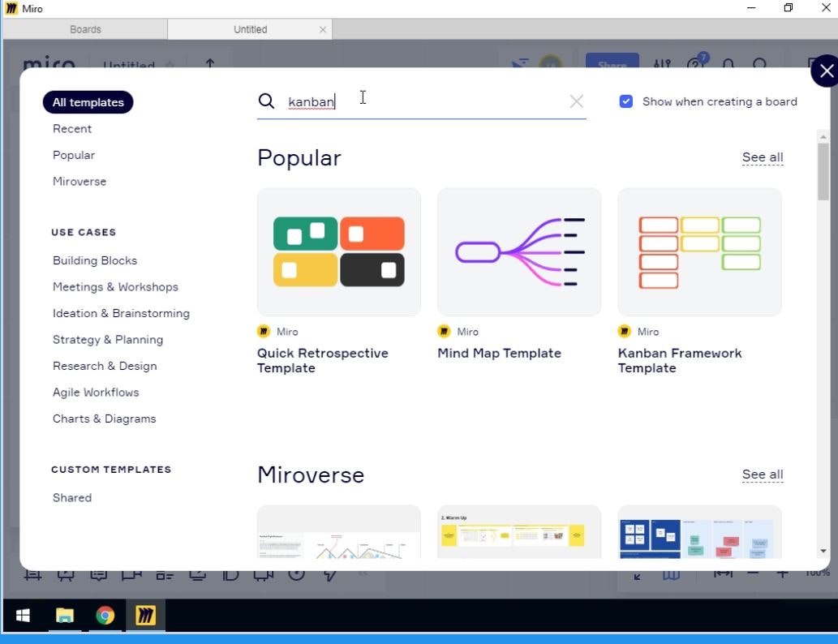Click the search icon in board header
The height and width of the screenshot is (644, 838).
(x=760, y=63)
